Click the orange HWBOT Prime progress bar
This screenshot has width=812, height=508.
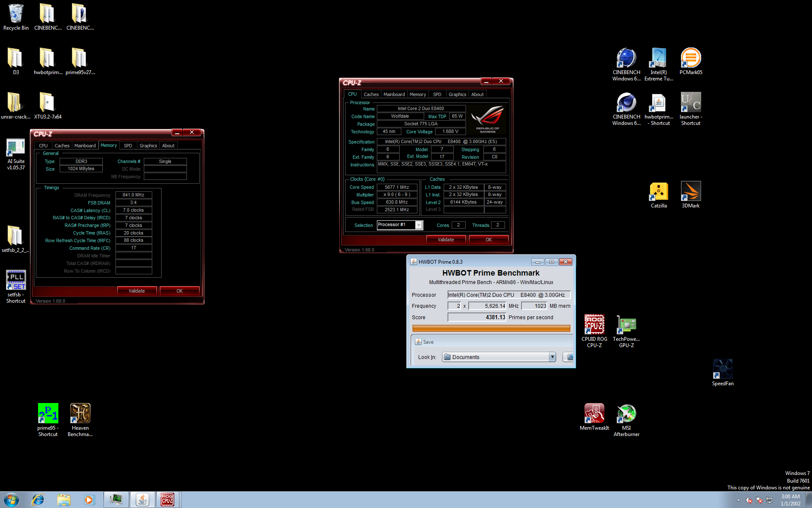point(491,328)
